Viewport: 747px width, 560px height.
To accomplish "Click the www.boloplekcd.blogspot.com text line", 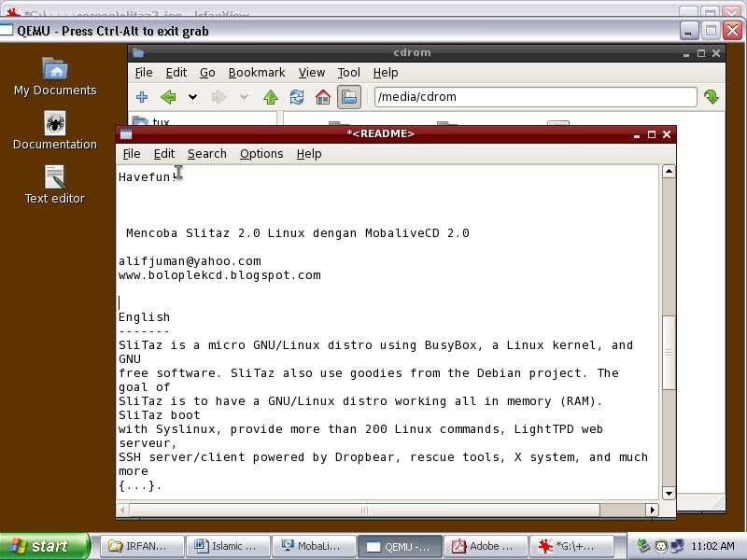I will (219, 275).
